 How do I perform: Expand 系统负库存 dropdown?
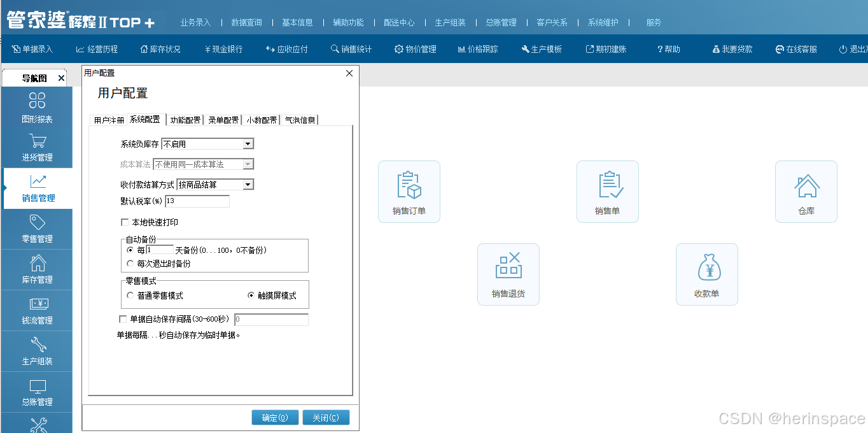pyautogui.click(x=248, y=144)
